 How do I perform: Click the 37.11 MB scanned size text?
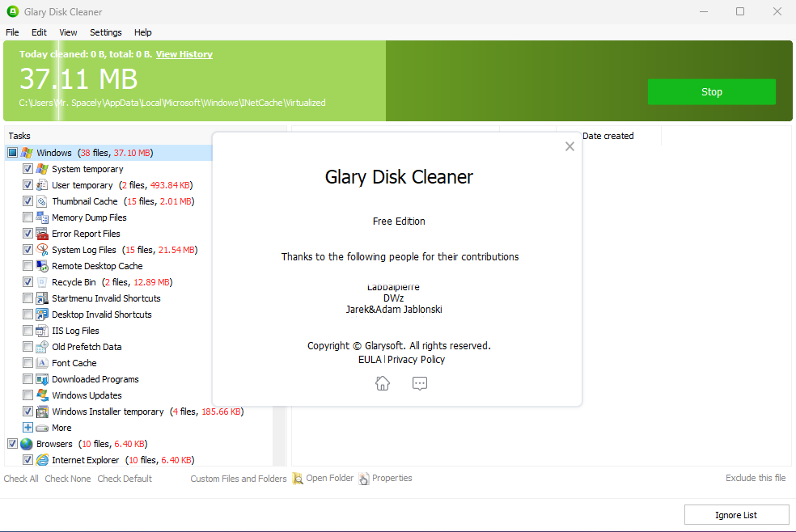point(78,79)
